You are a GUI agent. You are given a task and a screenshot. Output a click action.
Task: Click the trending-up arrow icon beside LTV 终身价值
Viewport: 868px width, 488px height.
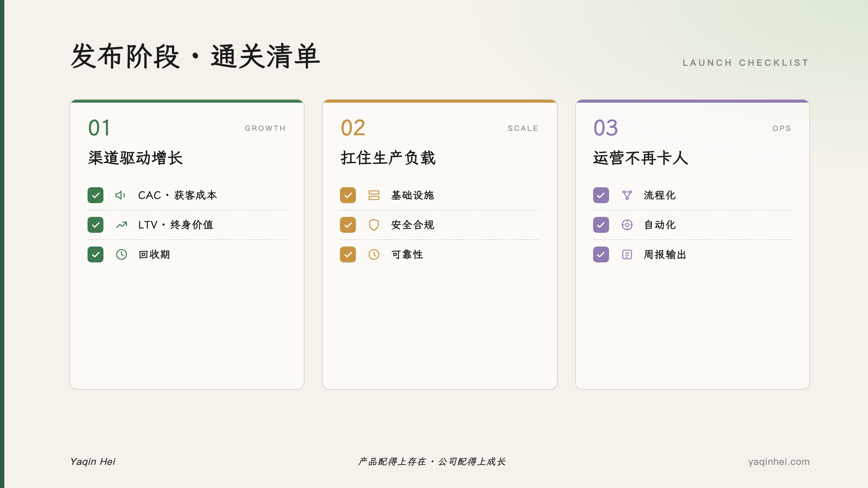(122, 225)
